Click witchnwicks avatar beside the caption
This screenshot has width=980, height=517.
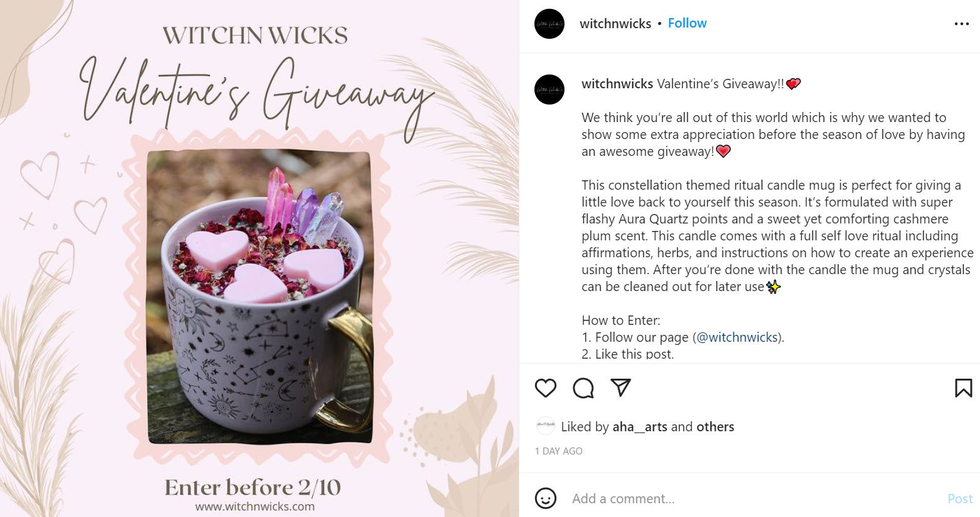click(549, 90)
